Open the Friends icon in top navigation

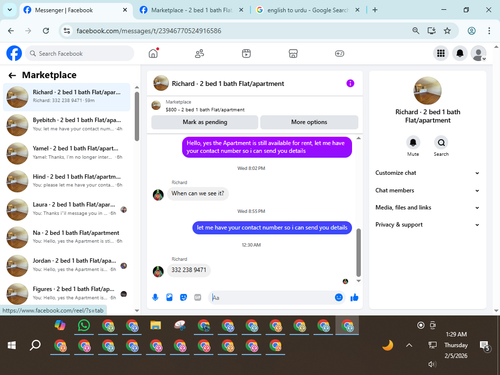click(199, 53)
